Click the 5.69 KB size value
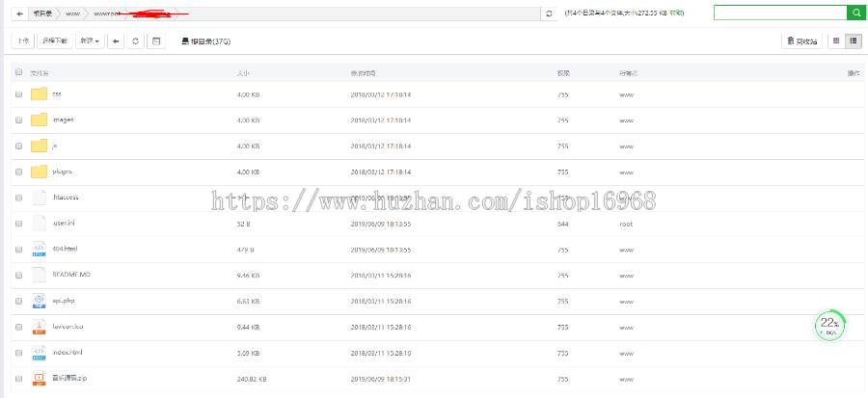Image resolution: width=868 pixels, height=398 pixels. [248, 354]
